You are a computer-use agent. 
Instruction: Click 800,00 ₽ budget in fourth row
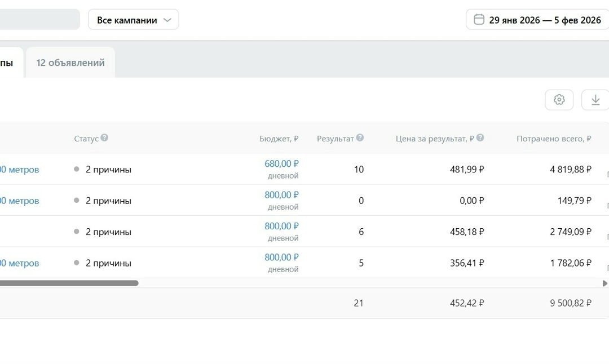[281, 258]
